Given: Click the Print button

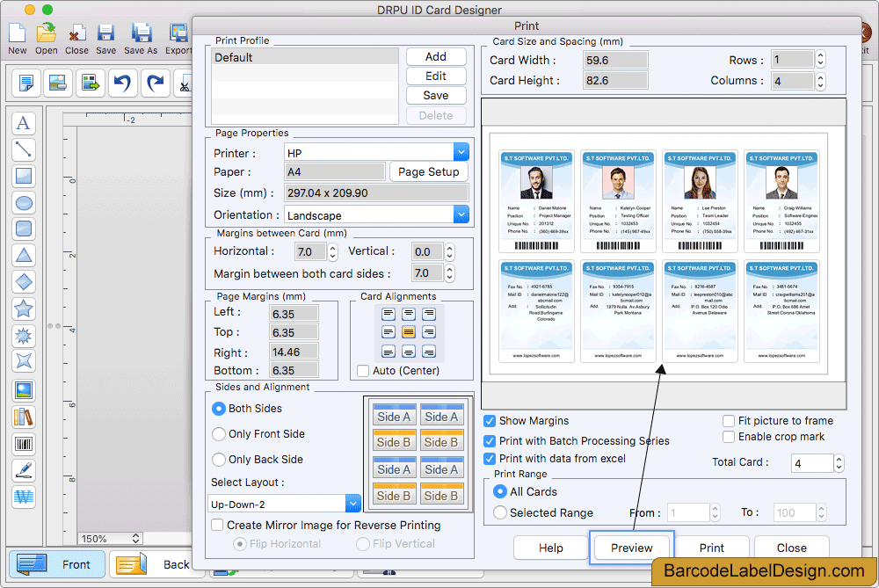Looking at the screenshot, I should (x=712, y=548).
